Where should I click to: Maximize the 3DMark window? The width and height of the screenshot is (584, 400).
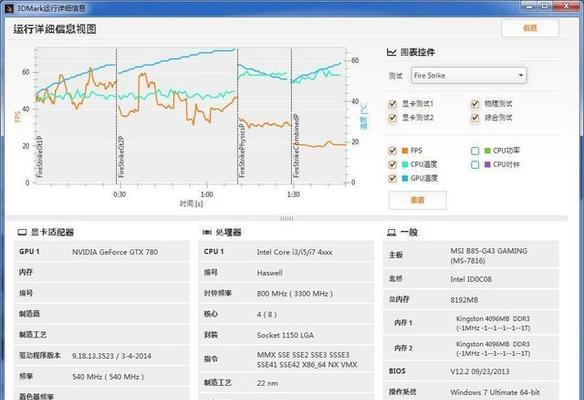pos(546,6)
